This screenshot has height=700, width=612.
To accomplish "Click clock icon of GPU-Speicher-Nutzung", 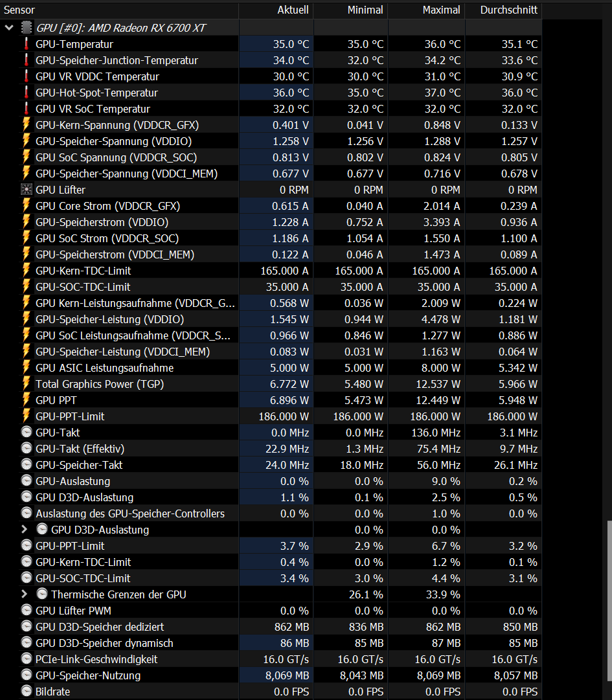I will click(x=27, y=675).
